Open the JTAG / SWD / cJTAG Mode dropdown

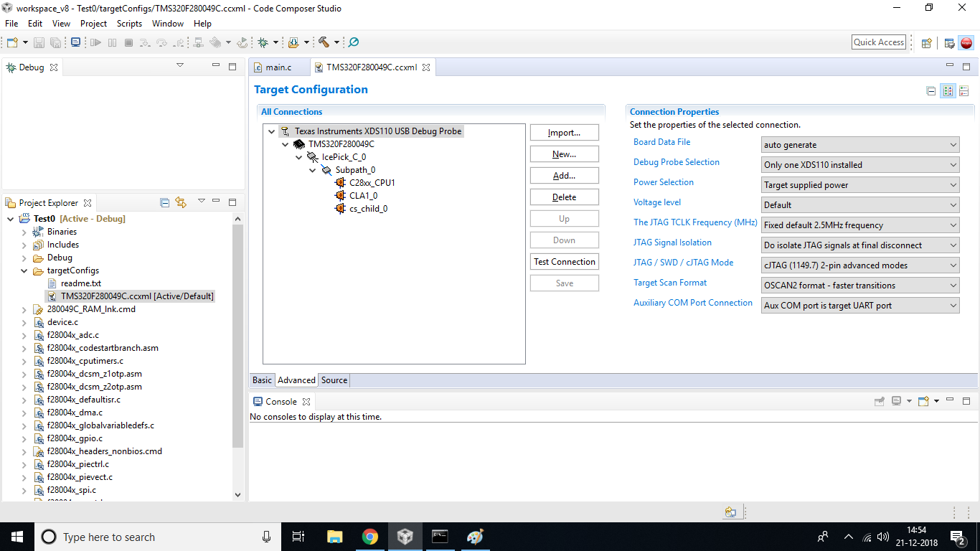pos(860,265)
